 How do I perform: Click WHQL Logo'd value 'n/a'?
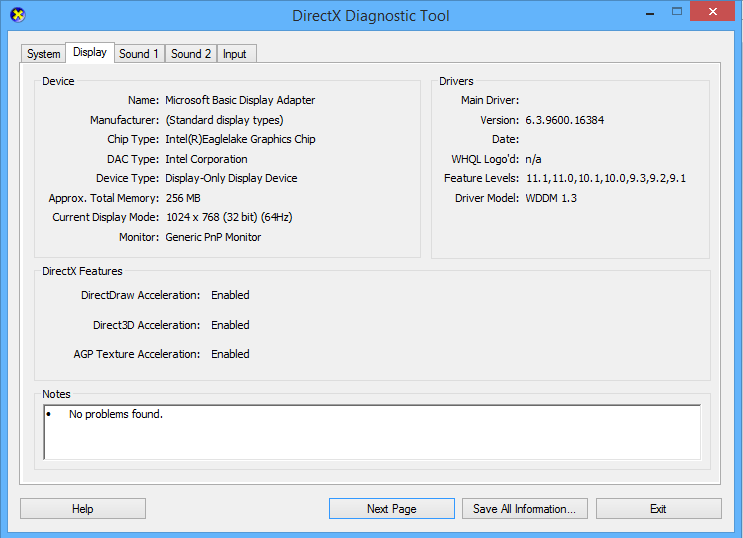point(534,159)
